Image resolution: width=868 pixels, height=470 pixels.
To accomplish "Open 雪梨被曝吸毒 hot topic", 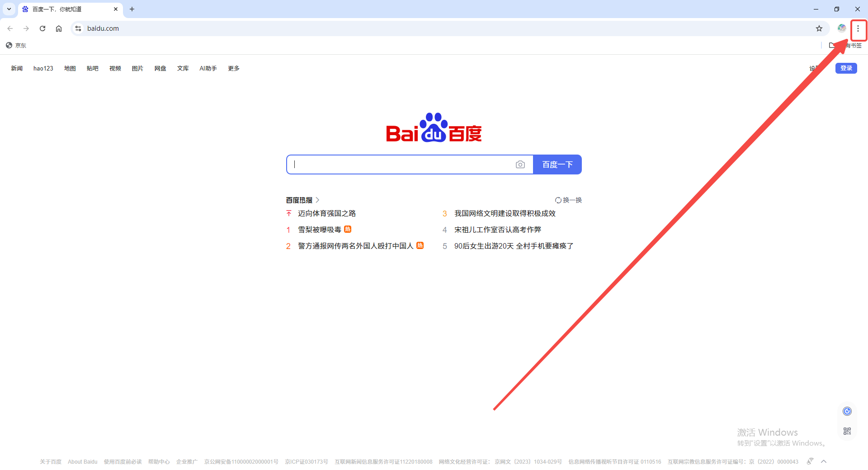I will 320,230.
